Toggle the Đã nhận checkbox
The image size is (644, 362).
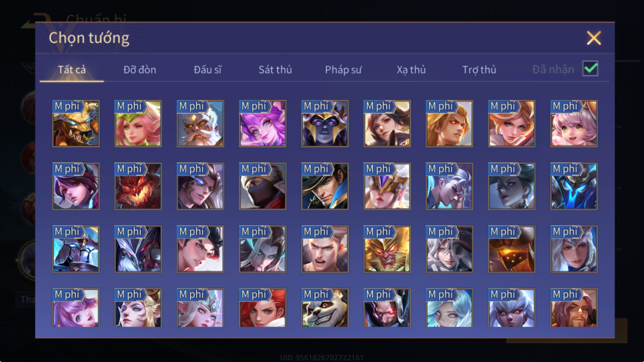[x=590, y=69]
